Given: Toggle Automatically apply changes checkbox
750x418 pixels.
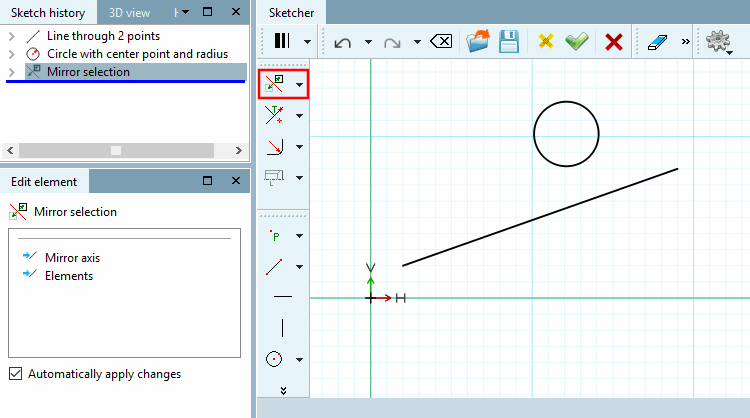Looking at the screenshot, I should pos(15,374).
